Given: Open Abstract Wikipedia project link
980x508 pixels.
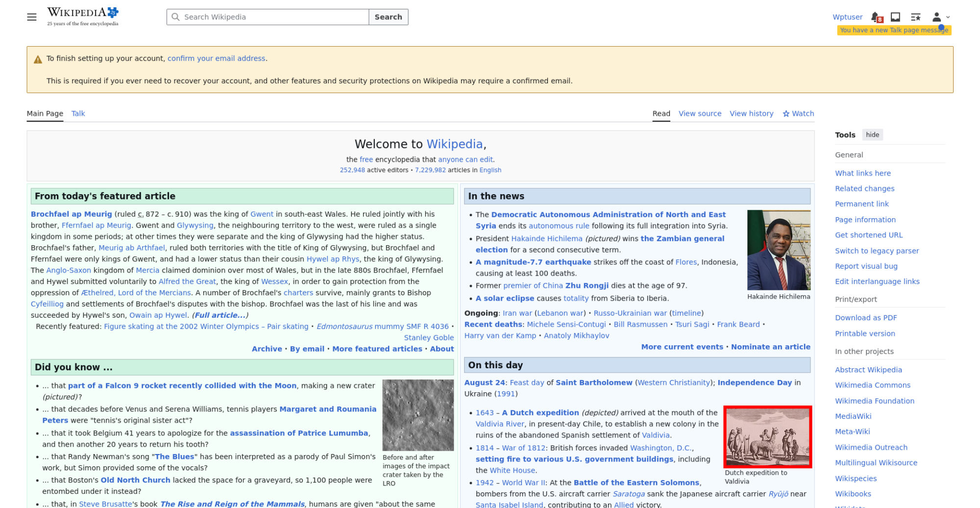Looking at the screenshot, I should tap(868, 370).
